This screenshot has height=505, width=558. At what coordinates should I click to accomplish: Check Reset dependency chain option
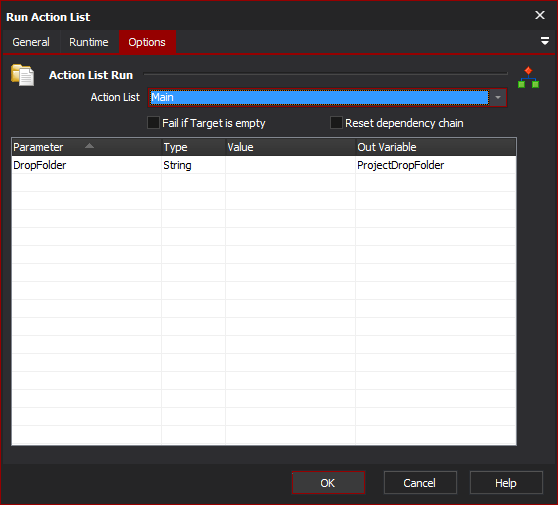[336, 123]
